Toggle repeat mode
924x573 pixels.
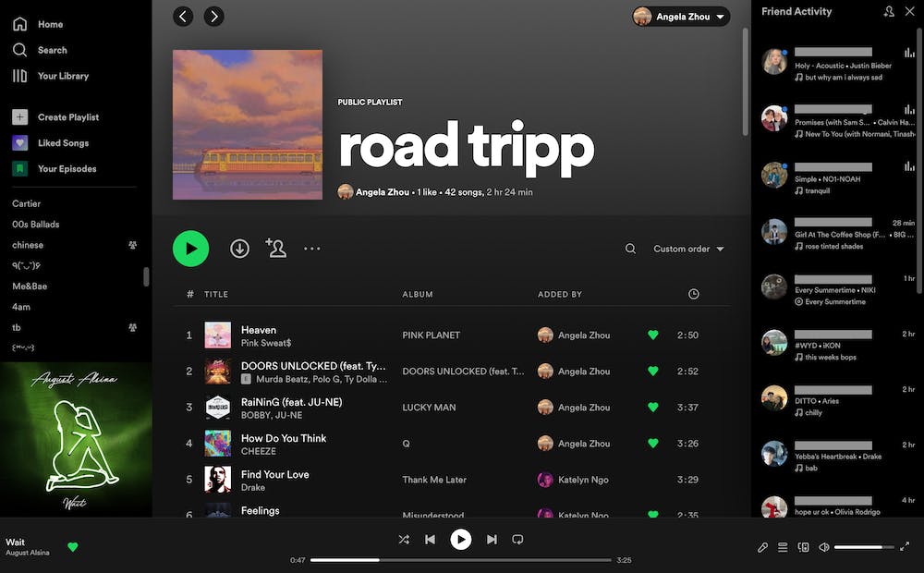(517, 540)
